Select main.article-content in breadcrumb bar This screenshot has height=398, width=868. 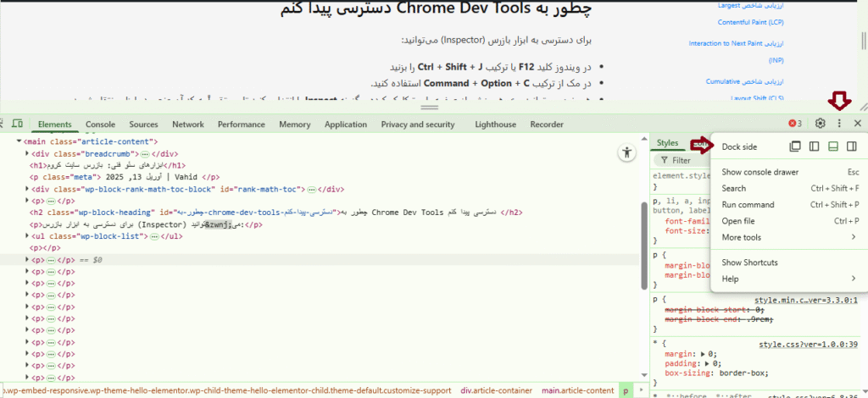tap(577, 391)
